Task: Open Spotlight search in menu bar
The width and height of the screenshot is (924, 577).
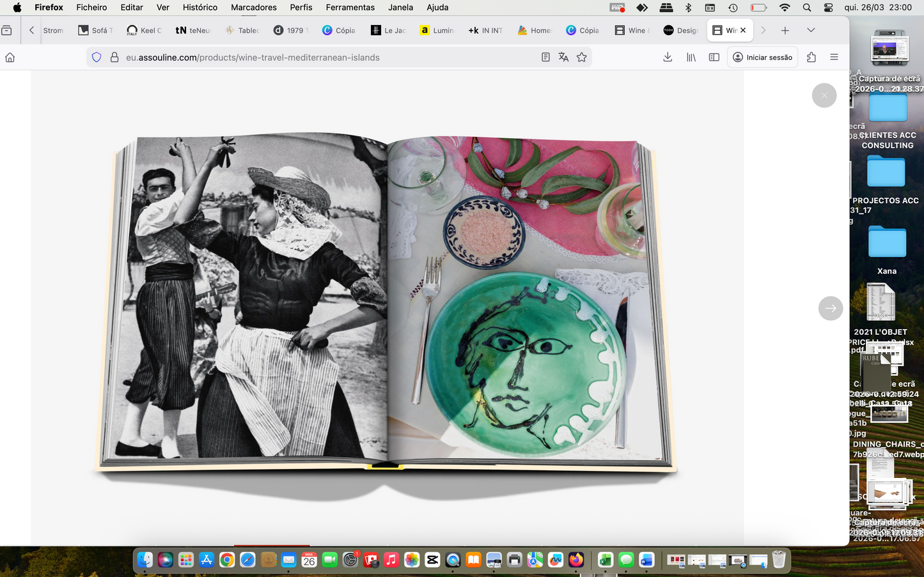Action: point(807,7)
